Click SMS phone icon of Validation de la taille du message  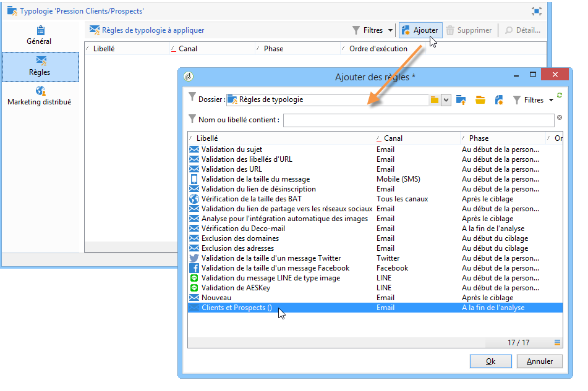point(194,179)
